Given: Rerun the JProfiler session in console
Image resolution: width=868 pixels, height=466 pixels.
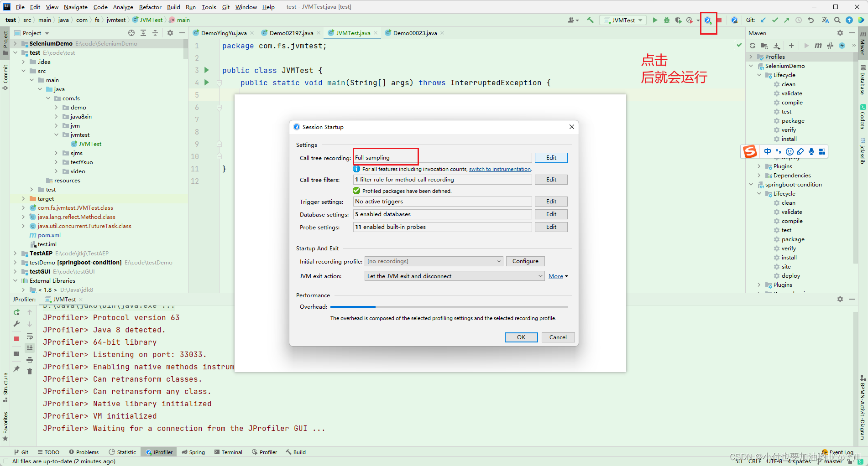Looking at the screenshot, I should click(x=16, y=312).
